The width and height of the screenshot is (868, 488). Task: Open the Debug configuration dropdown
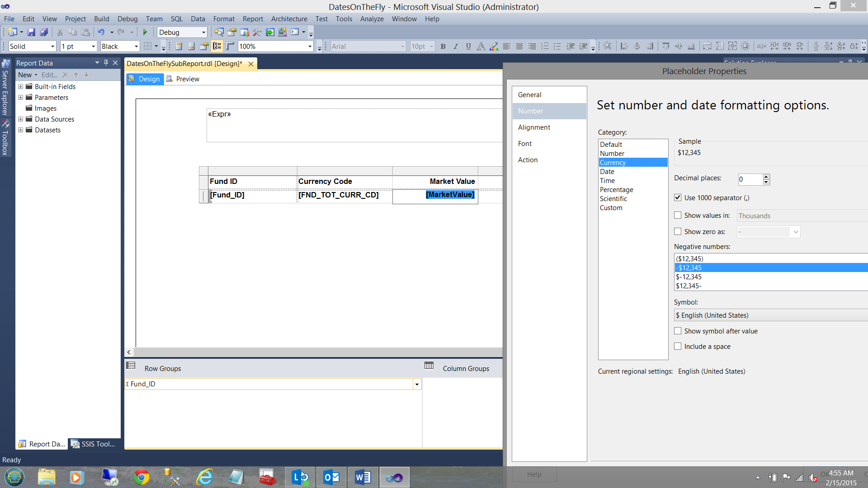[203, 33]
